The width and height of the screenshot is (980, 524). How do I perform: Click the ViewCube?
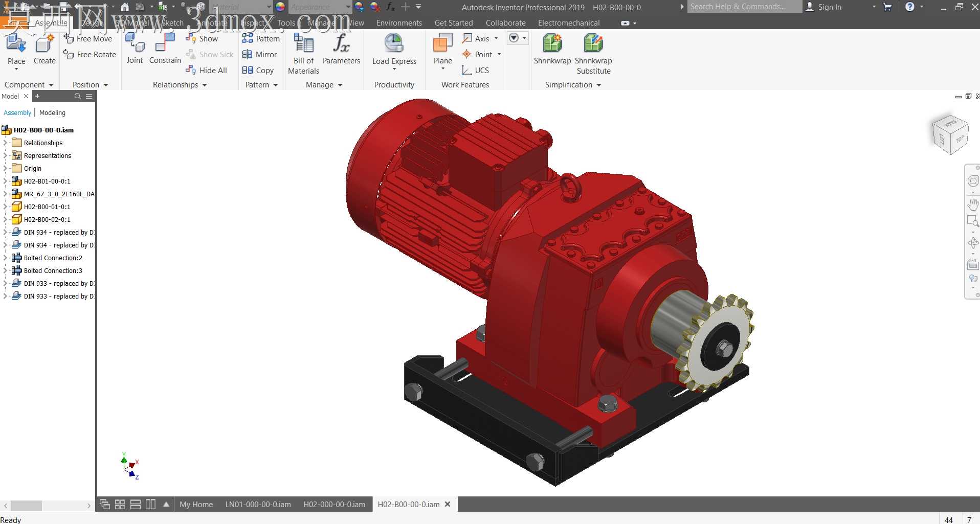click(x=951, y=135)
